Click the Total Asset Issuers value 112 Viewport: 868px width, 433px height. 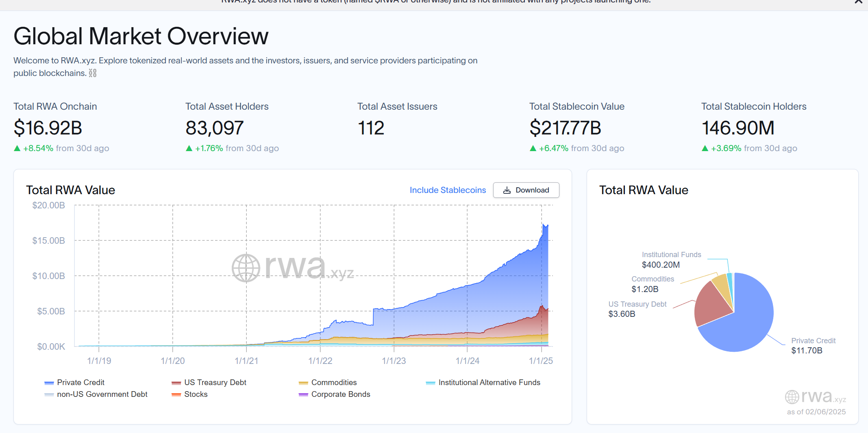pos(371,128)
